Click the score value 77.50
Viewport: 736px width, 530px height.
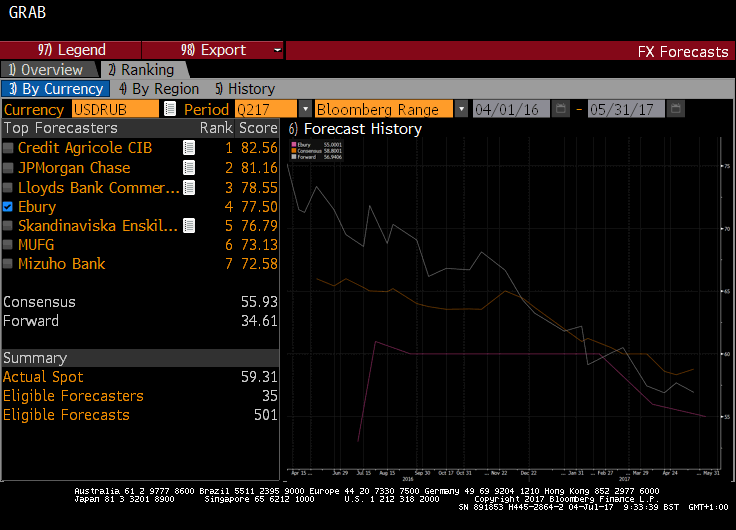pyautogui.click(x=259, y=207)
